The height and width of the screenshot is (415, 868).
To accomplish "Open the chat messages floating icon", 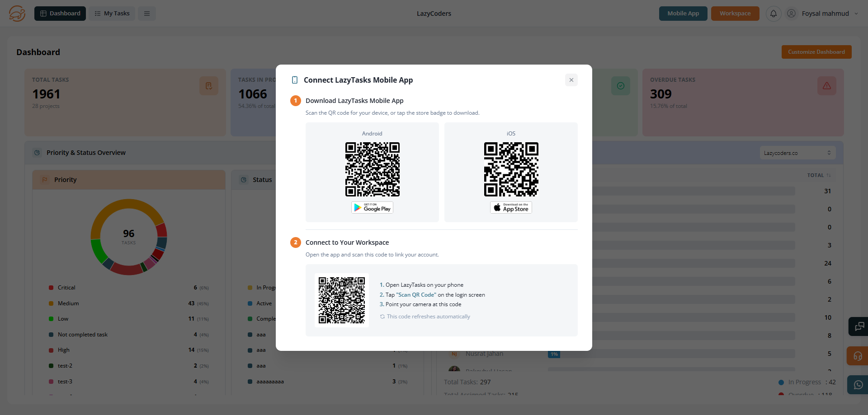I will (x=859, y=326).
